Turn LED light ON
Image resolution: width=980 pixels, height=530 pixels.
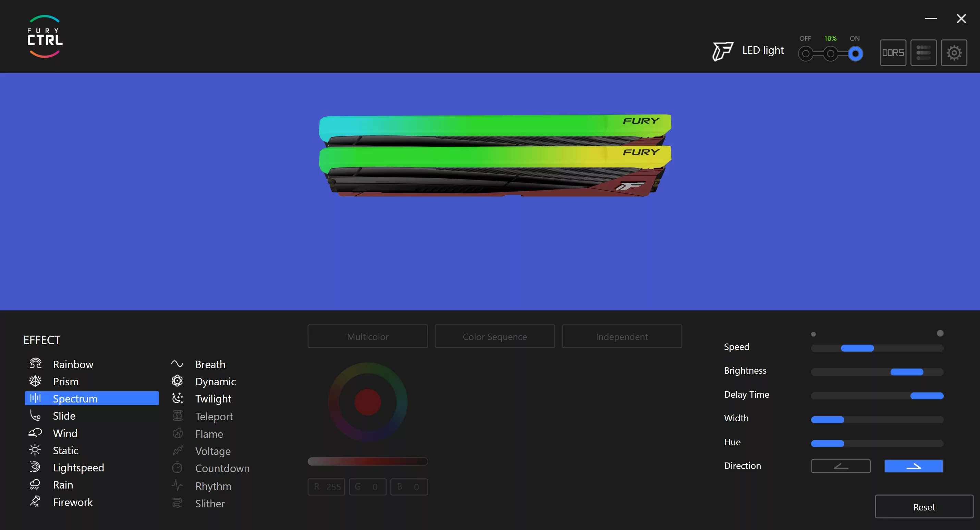(855, 54)
